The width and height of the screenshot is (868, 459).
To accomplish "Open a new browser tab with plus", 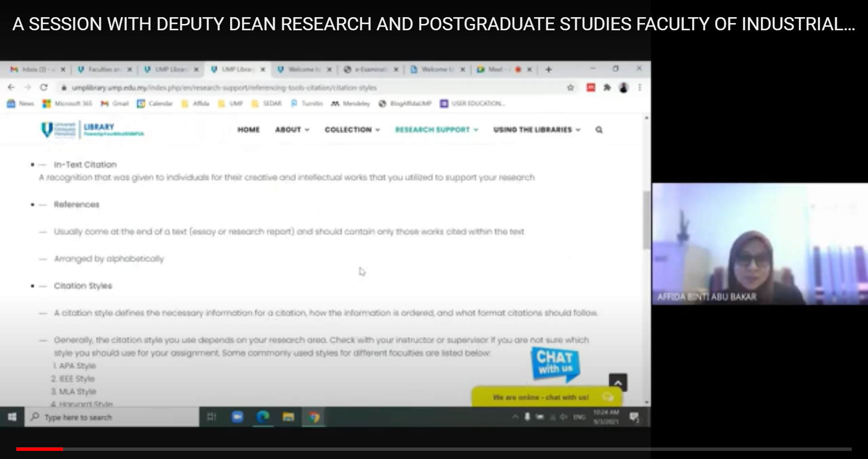I will pos(549,69).
